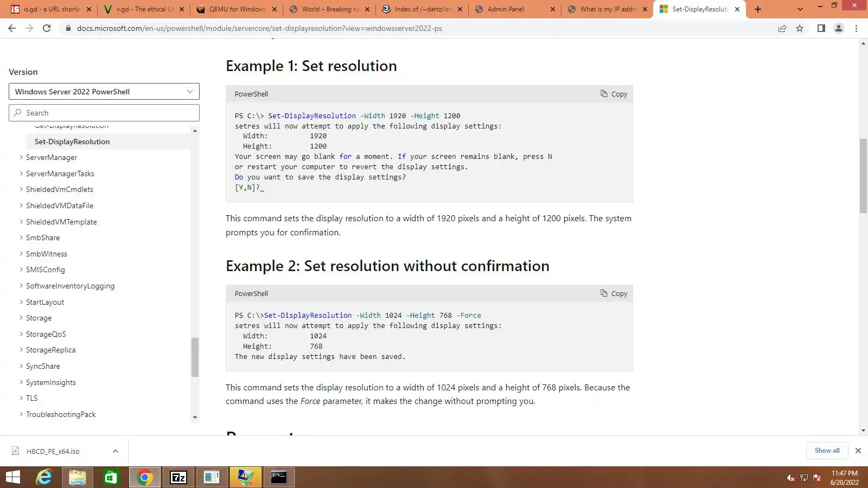
Task: Open the TLS module entry
Action: [x=31, y=398]
